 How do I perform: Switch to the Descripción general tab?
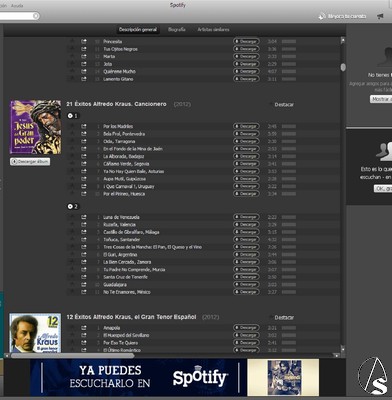tap(138, 30)
